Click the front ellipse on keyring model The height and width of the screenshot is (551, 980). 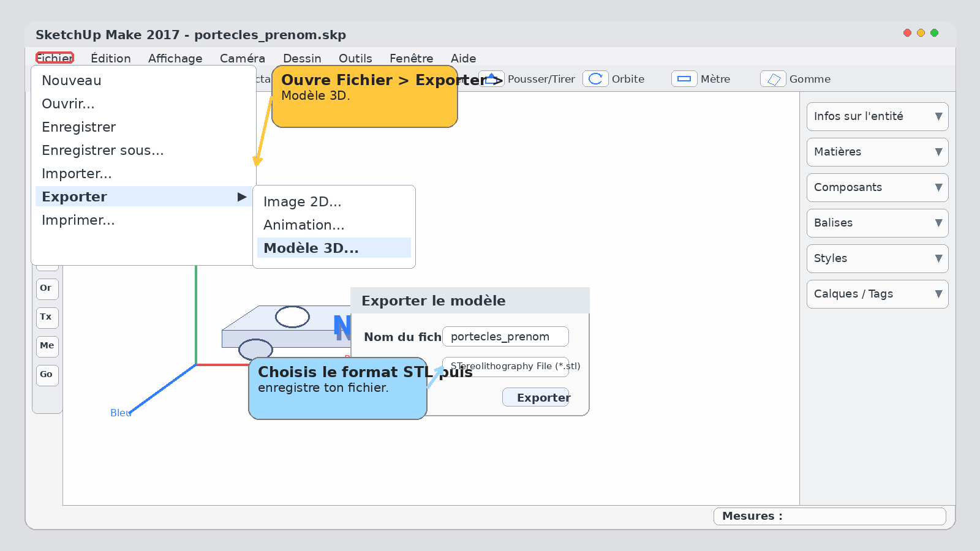(255, 350)
